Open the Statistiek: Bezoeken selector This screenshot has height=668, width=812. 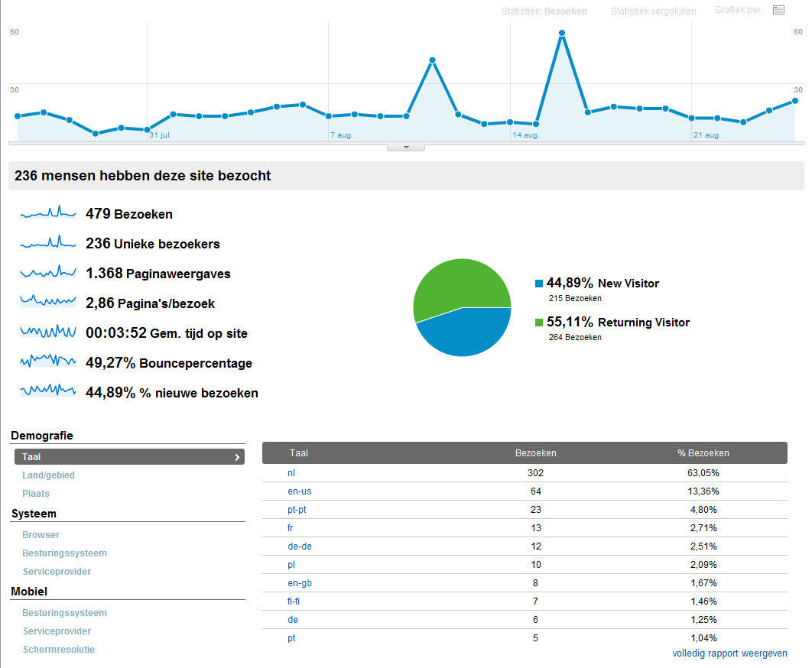click(544, 11)
